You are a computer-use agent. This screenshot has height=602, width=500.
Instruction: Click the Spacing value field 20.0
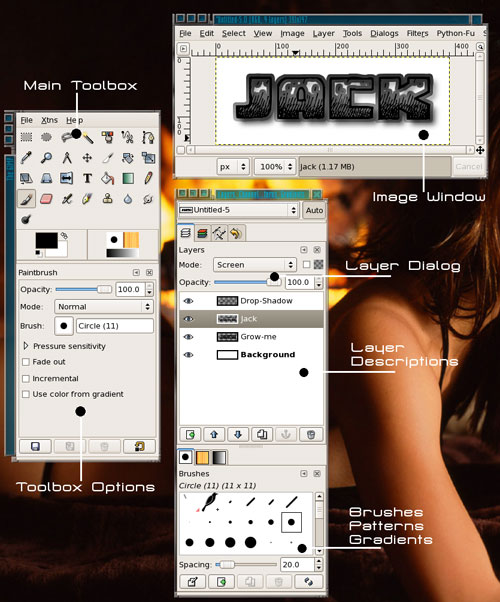coord(297,565)
